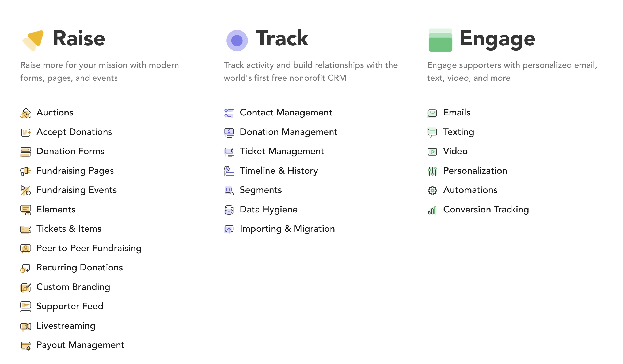Screen dimensions: 623x364
Task: Click the Conversion Tracking chart icon
Action: click(x=432, y=210)
